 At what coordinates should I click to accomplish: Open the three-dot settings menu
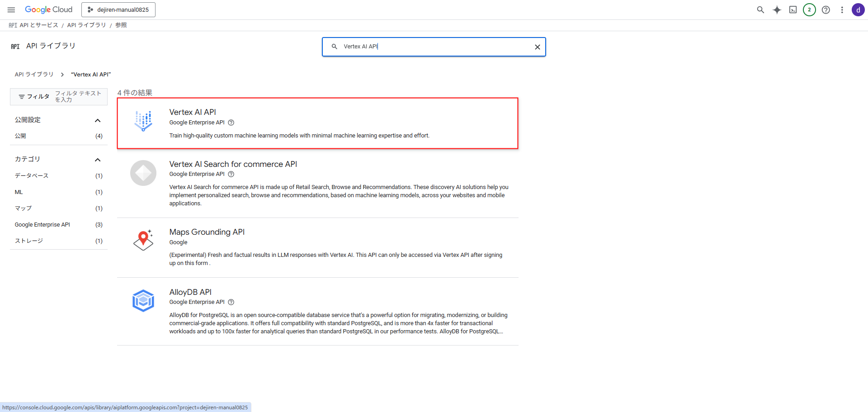pos(842,10)
